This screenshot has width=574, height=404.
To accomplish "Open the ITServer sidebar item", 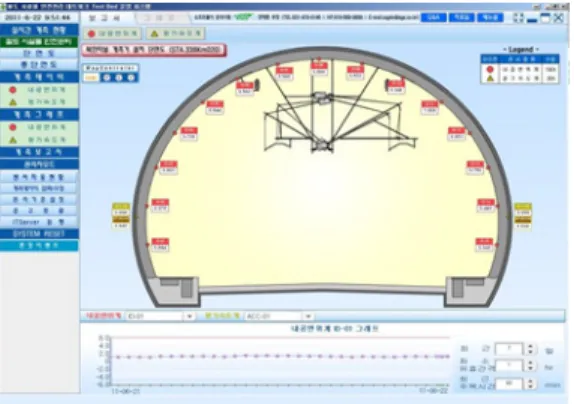I will tap(39, 222).
